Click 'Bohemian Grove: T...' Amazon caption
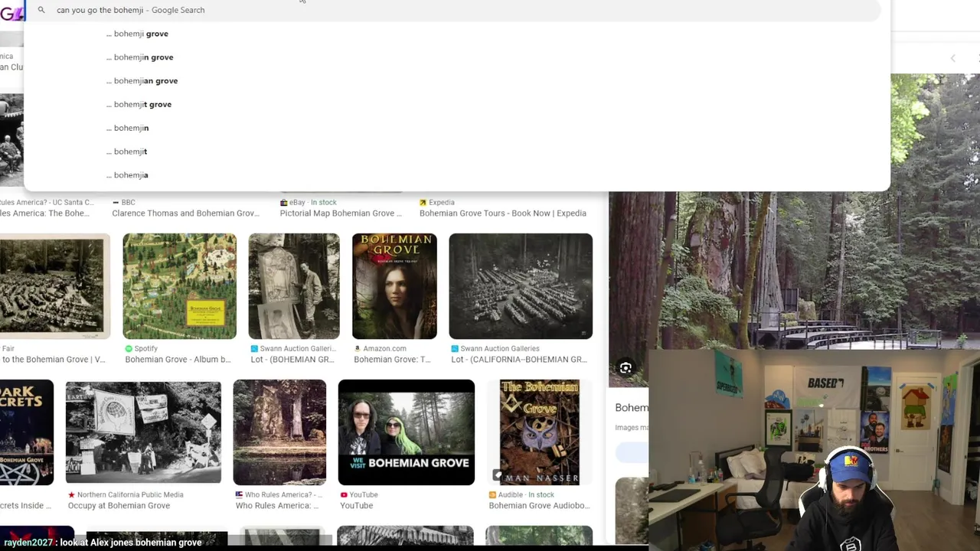 pos(392,360)
